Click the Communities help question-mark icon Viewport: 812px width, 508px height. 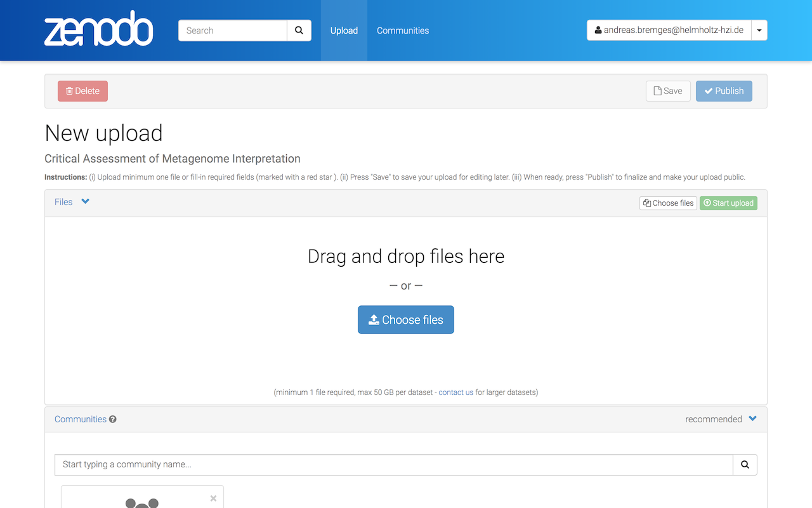113,419
